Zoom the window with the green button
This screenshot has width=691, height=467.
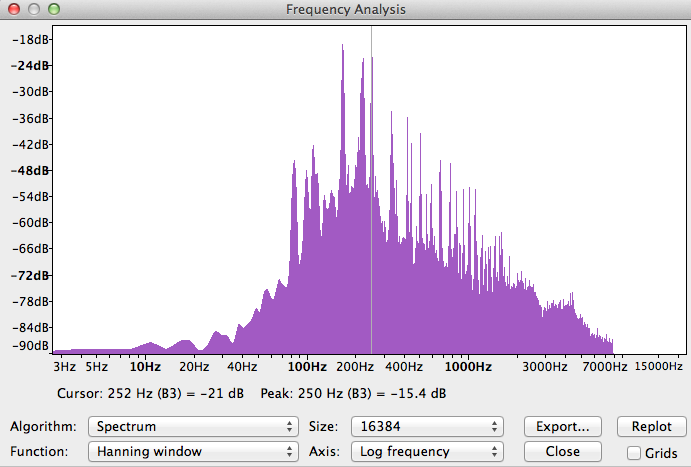coord(53,9)
